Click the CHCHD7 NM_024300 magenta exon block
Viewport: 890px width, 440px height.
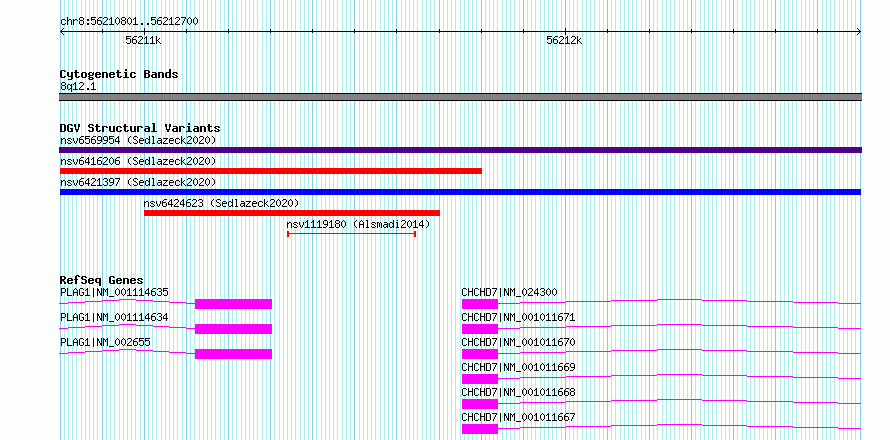coord(480,304)
